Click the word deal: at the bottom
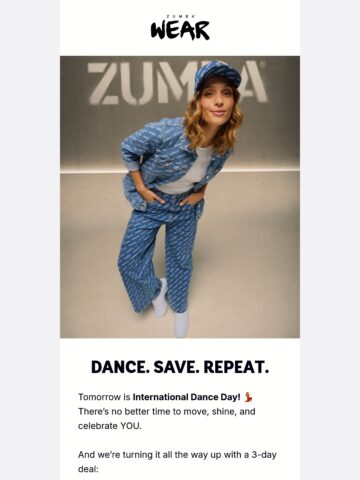360x480 pixels. [x=88, y=469]
